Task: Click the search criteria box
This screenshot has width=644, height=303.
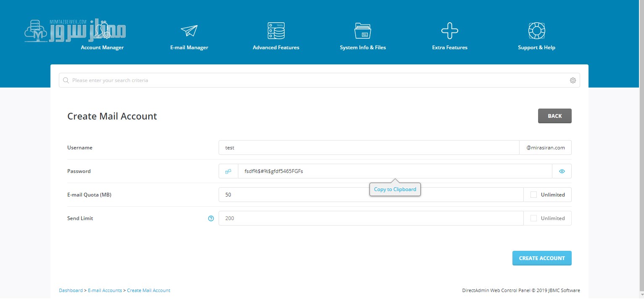Action: [x=319, y=80]
